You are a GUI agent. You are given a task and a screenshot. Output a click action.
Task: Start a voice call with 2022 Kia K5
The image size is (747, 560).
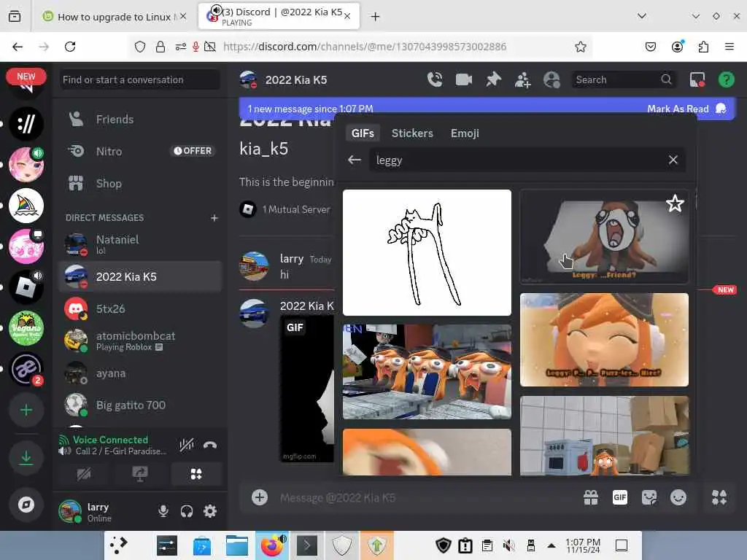coord(435,79)
